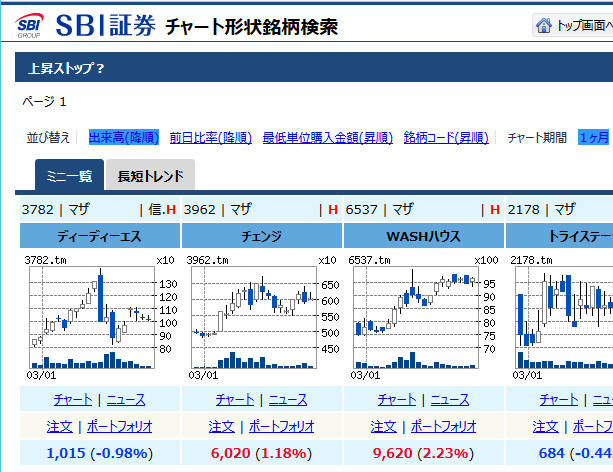Open チャート link for ディーディーエス
The width and height of the screenshot is (613, 472).
(73, 400)
